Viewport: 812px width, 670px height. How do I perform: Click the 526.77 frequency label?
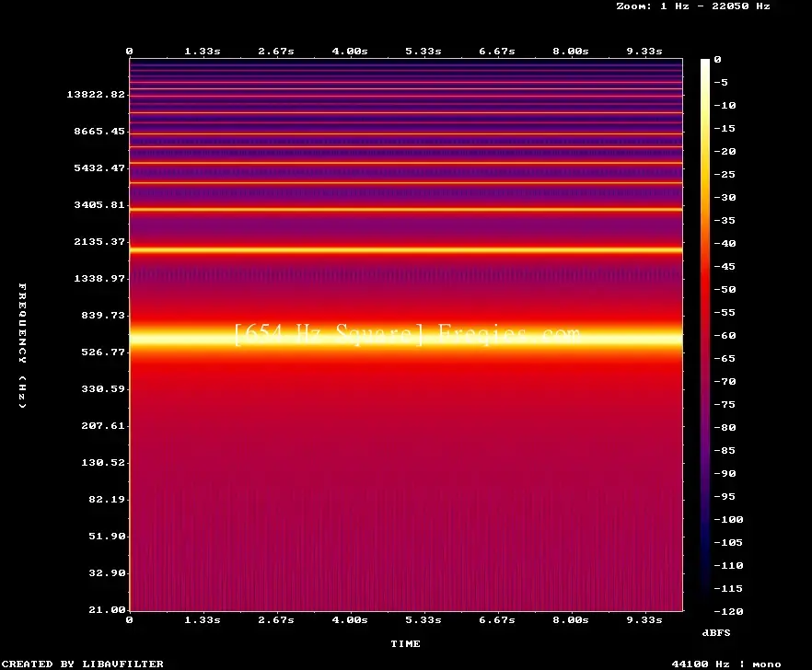click(x=103, y=352)
